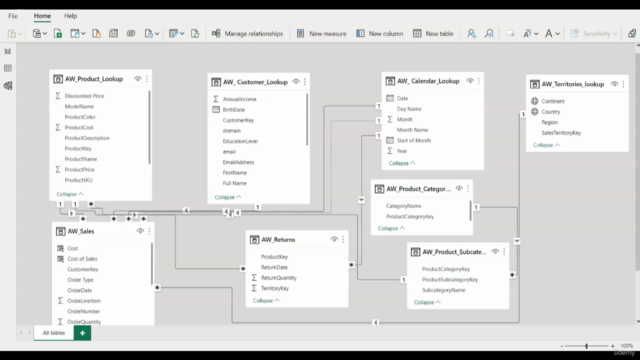Click the canvas vertical scrollbar
The image size is (640, 360).
(x=638, y=161)
